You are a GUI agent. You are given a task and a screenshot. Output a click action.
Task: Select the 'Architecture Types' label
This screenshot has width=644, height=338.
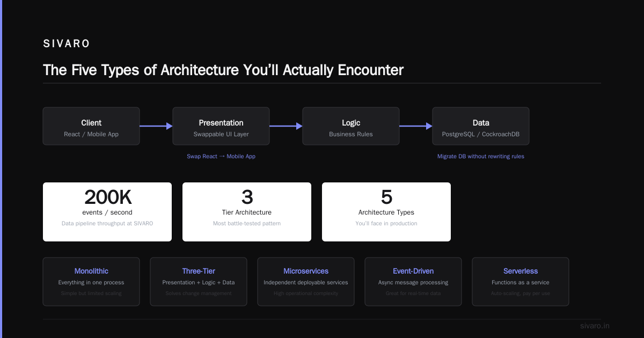[x=386, y=212]
